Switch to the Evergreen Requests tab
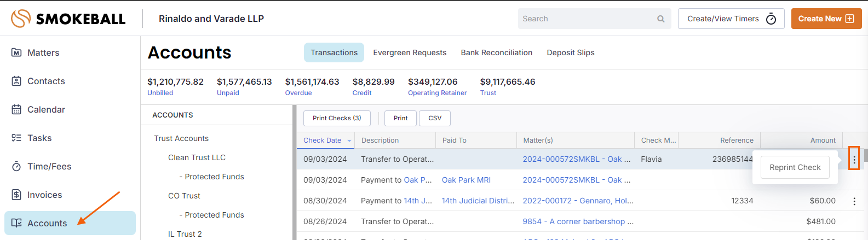This screenshot has width=868, height=240. [410, 52]
